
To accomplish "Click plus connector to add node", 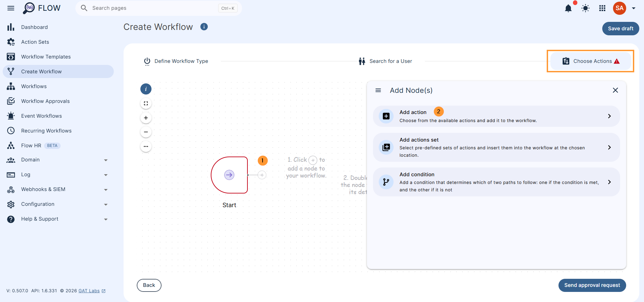I will (262, 175).
